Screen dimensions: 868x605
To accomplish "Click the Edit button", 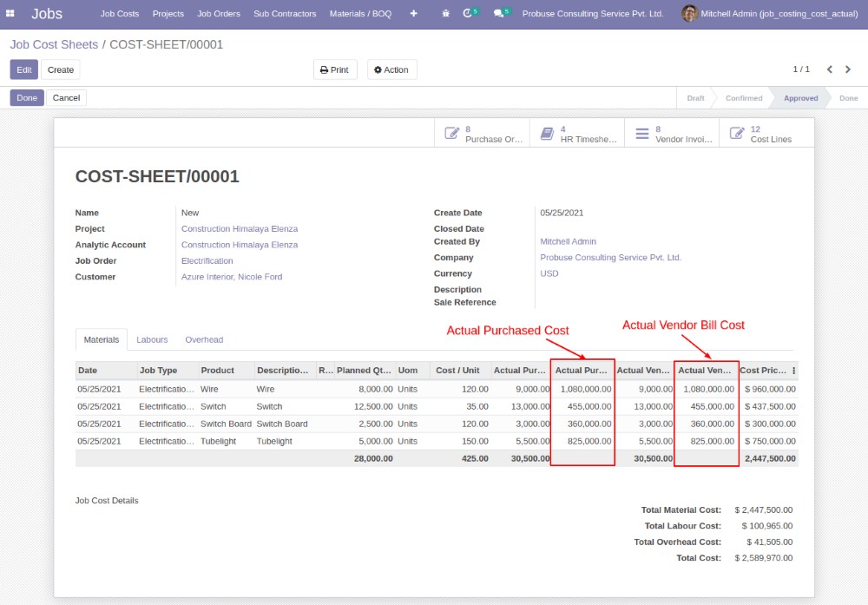I will (24, 69).
